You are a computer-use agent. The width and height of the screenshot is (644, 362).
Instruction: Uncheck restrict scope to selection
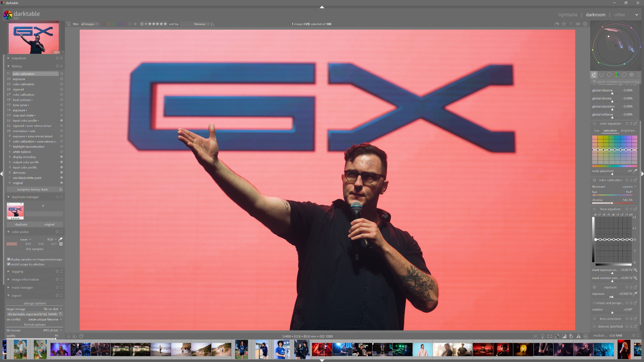coord(9,264)
